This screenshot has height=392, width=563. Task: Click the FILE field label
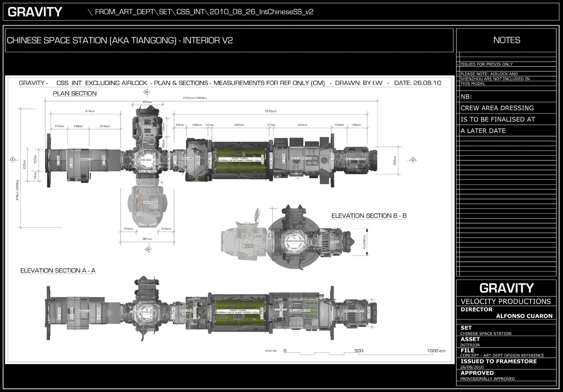pos(467,350)
